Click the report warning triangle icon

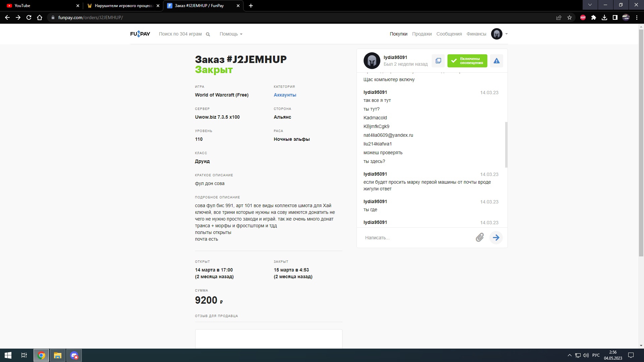pyautogui.click(x=496, y=61)
